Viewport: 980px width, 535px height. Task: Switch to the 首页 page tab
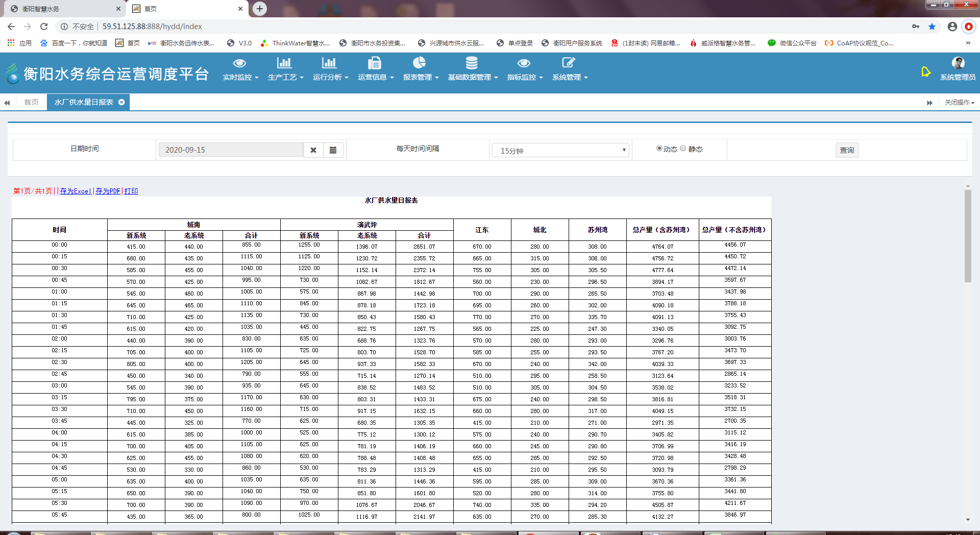31,102
